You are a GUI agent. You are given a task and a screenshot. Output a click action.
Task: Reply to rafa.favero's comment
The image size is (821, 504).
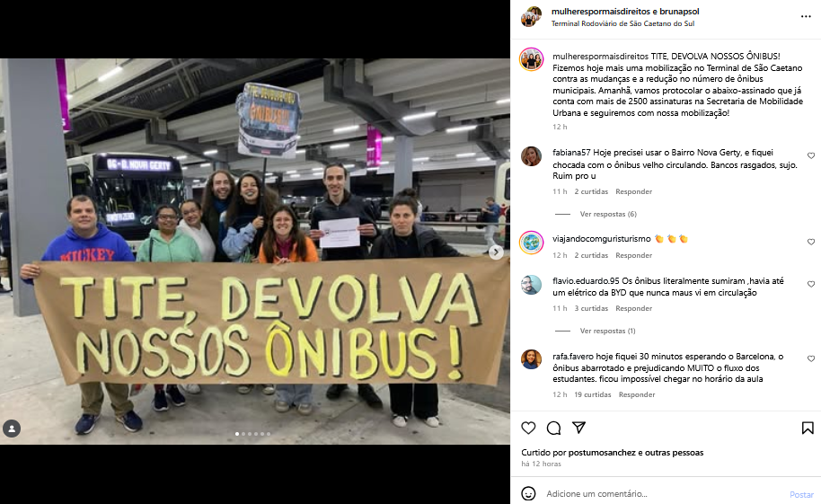tap(637, 394)
